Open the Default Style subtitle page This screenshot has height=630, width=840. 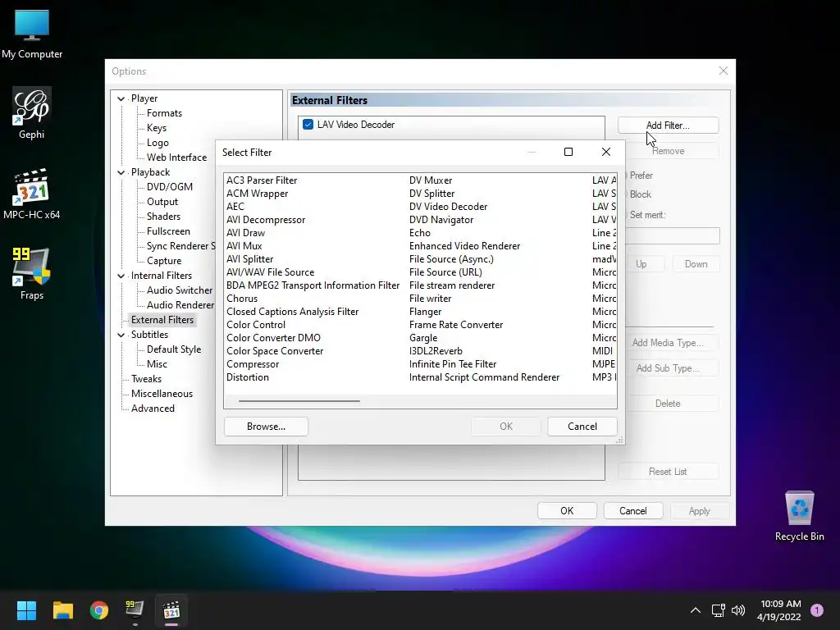point(174,349)
